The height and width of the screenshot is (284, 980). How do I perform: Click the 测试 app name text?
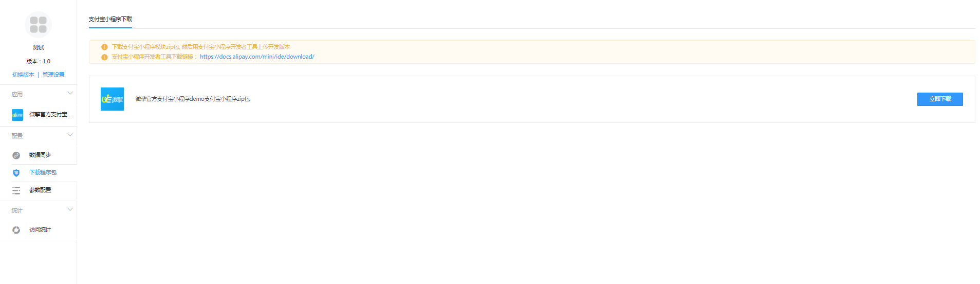click(x=39, y=47)
